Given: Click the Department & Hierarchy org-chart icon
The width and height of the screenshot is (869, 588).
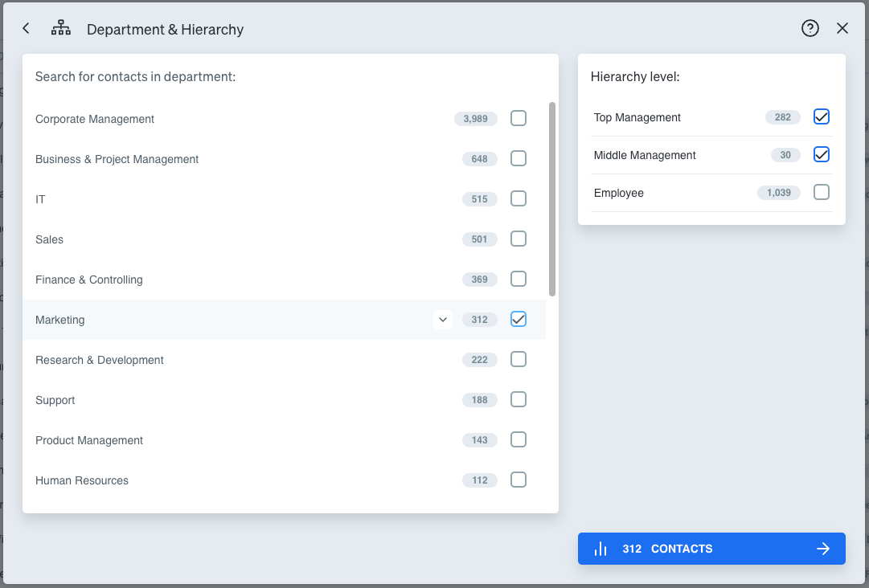Looking at the screenshot, I should point(61,29).
